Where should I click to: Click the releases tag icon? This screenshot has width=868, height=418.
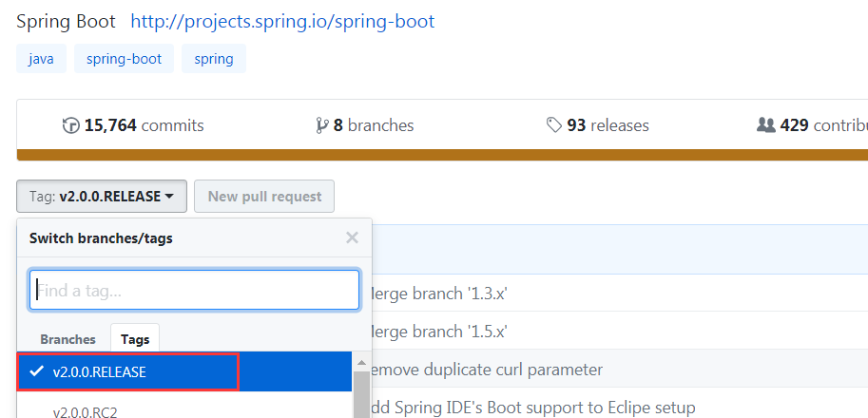[554, 126]
